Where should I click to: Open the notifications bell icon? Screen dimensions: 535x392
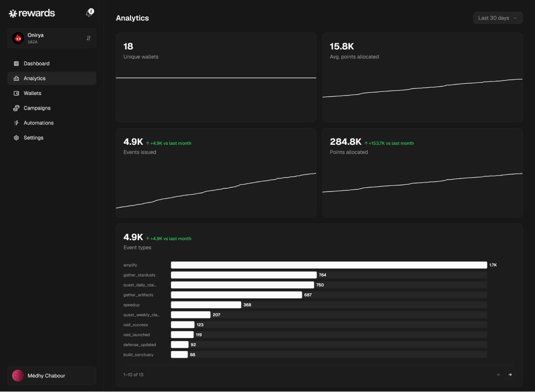click(89, 13)
